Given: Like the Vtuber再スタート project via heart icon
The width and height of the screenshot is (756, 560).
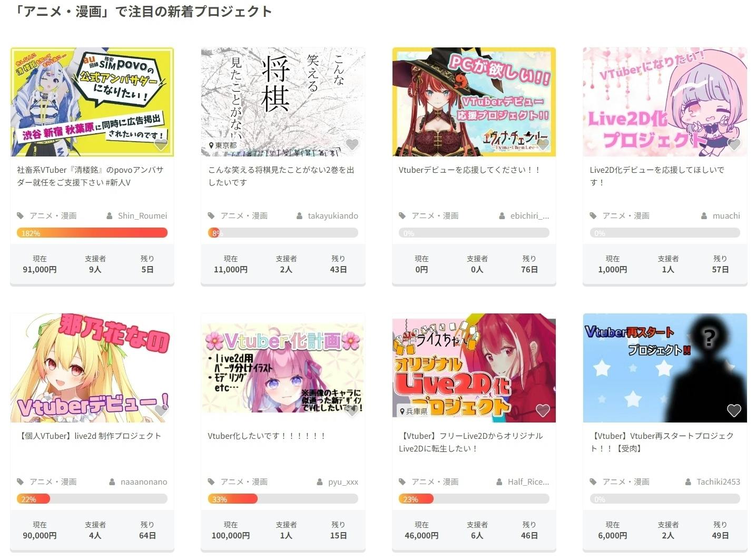Looking at the screenshot, I should (734, 410).
